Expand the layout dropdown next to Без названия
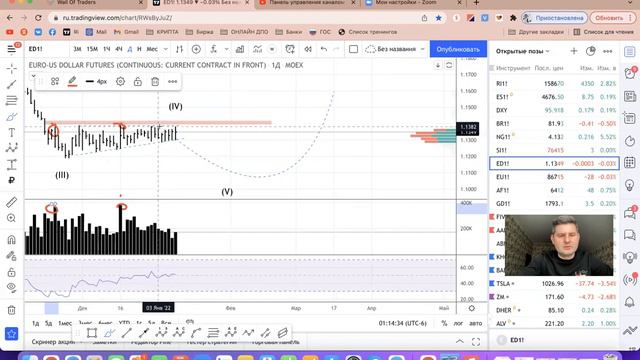This screenshot has height=360, width=640. coord(422,49)
